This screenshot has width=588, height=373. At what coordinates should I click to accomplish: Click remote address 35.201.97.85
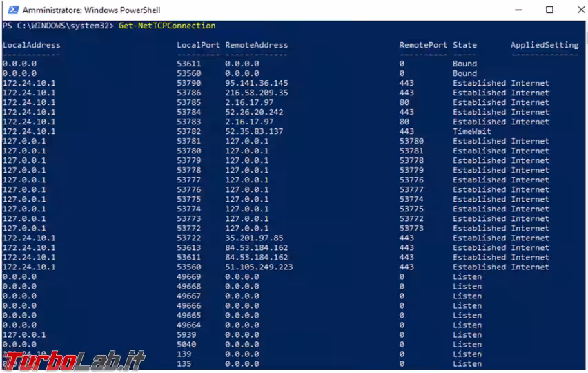pyautogui.click(x=254, y=238)
